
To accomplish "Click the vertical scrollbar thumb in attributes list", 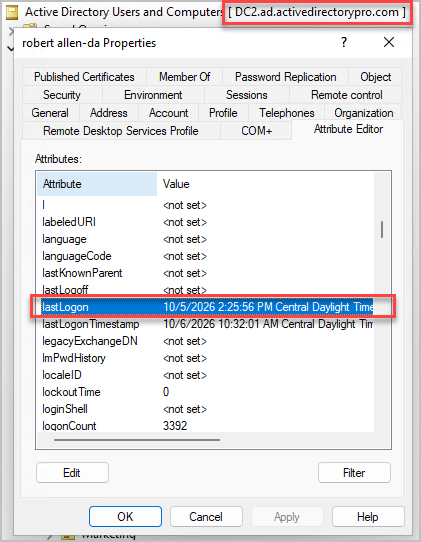I will [382, 230].
